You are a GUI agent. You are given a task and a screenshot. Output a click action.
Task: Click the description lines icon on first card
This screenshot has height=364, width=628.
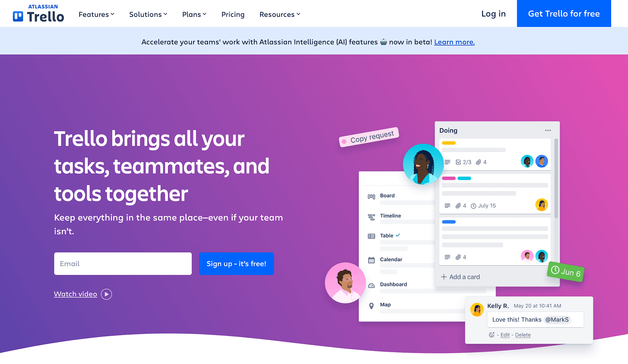[447, 162]
